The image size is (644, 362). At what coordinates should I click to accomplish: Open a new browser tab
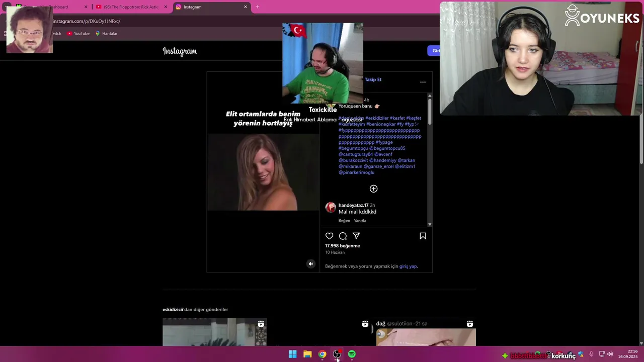coord(257,7)
